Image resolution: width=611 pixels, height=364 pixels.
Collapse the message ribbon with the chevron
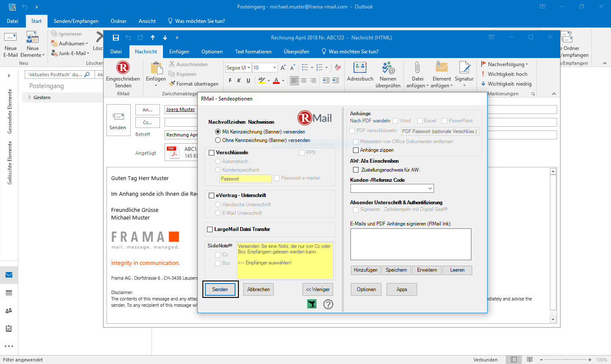[554, 94]
